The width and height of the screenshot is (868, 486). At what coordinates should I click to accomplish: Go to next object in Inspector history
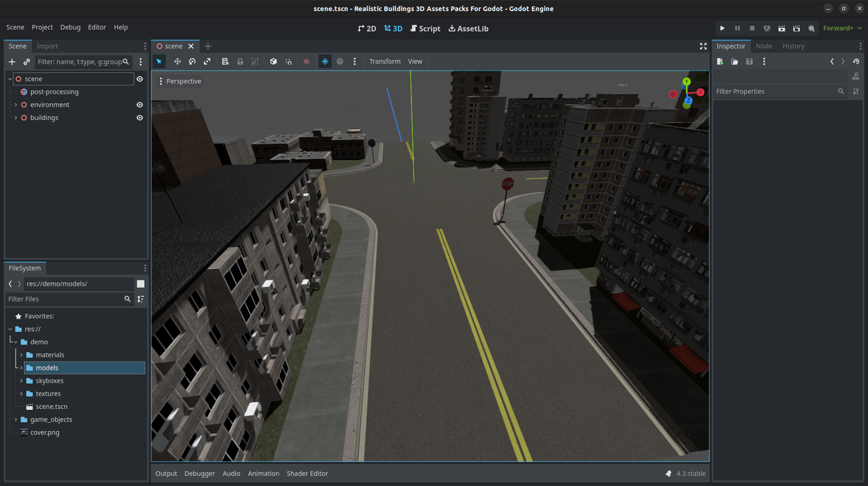tap(843, 61)
